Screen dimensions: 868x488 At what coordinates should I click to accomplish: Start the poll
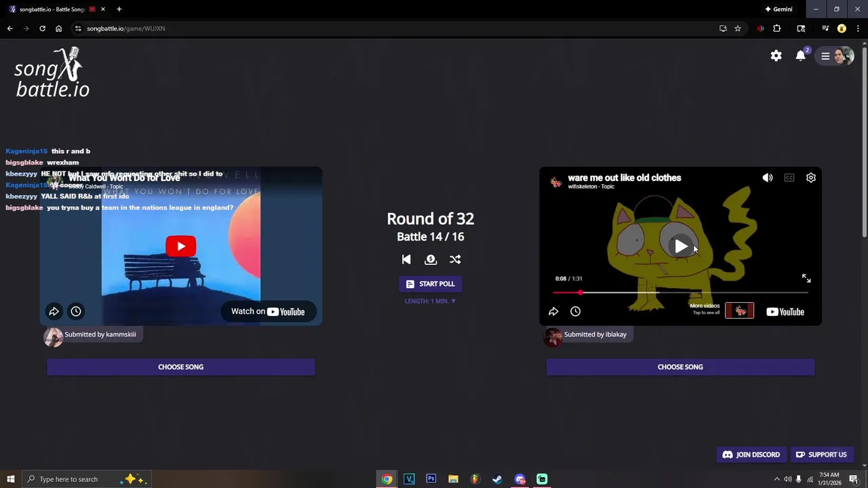pos(430,284)
